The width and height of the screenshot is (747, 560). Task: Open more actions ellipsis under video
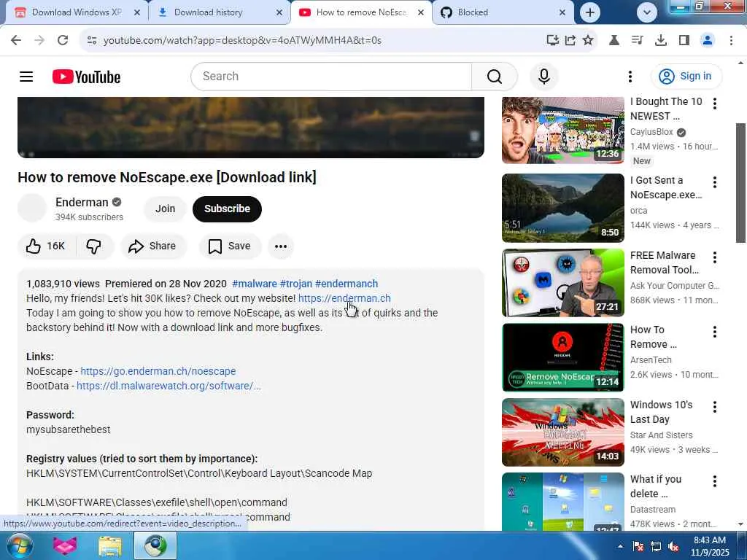coord(281,246)
